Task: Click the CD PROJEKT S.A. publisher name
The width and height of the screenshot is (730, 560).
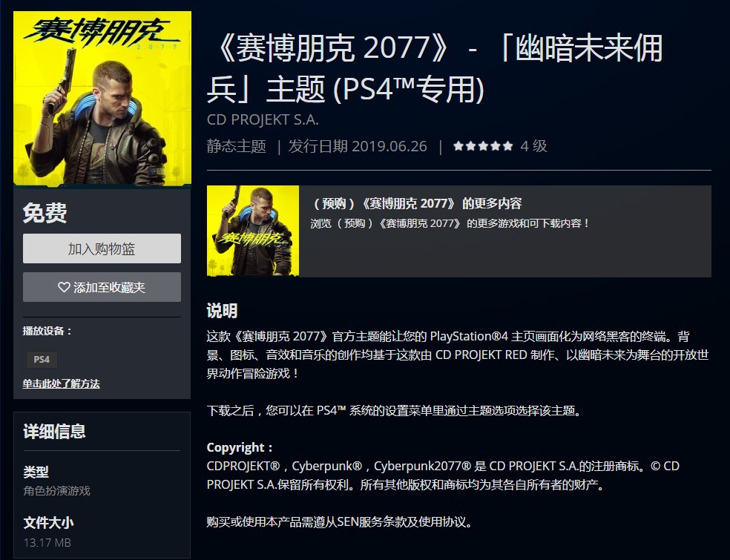Action: click(263, 119)
